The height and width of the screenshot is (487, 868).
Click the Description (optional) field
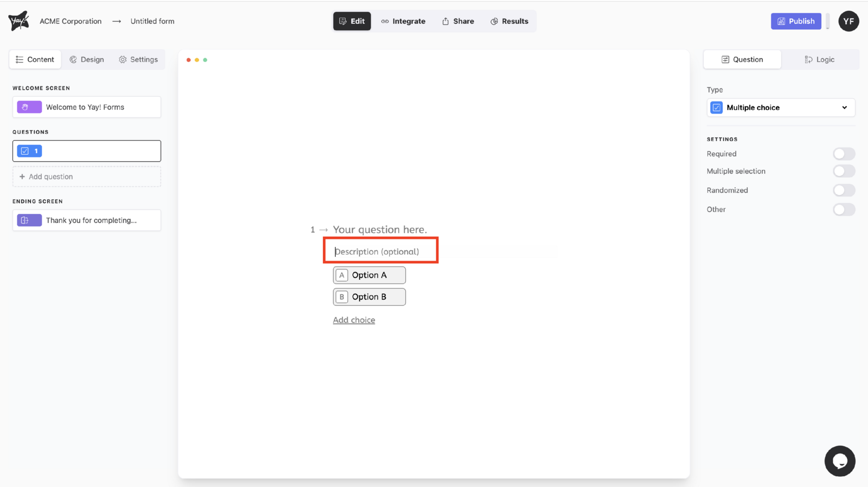click(380, 252)
